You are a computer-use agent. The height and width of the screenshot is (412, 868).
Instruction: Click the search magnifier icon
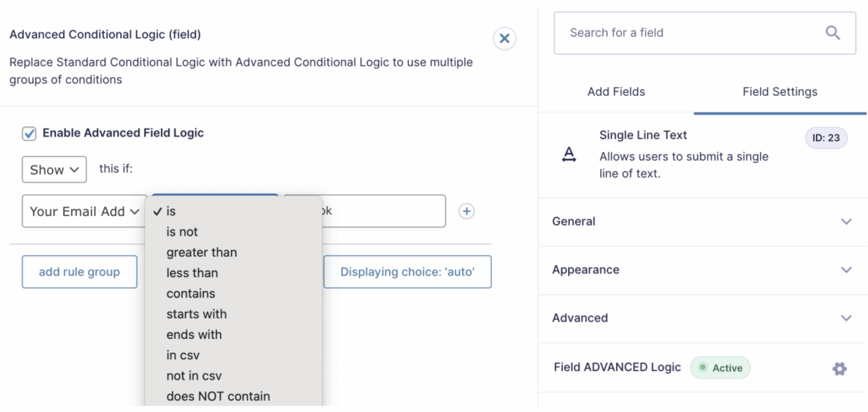pyautogui.click(x=832, y=33)
